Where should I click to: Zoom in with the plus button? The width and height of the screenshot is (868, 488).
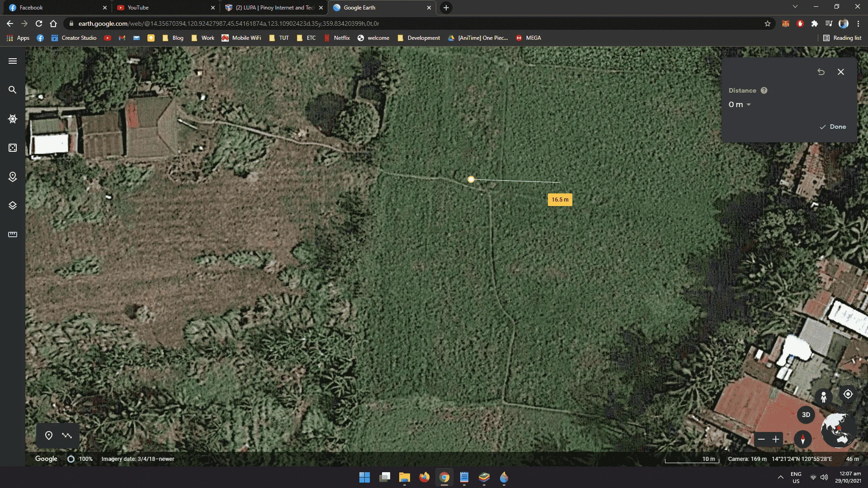tap(776, 439)
